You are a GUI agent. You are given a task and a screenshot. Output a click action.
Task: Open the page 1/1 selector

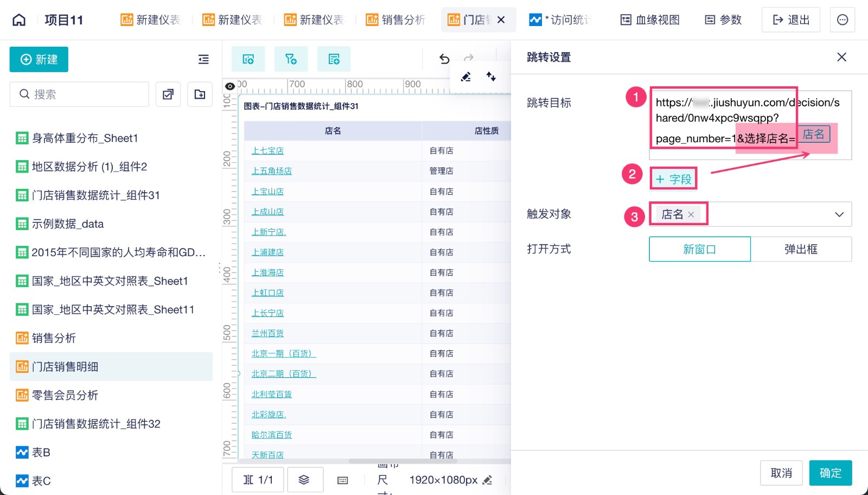tap(258, 480)
